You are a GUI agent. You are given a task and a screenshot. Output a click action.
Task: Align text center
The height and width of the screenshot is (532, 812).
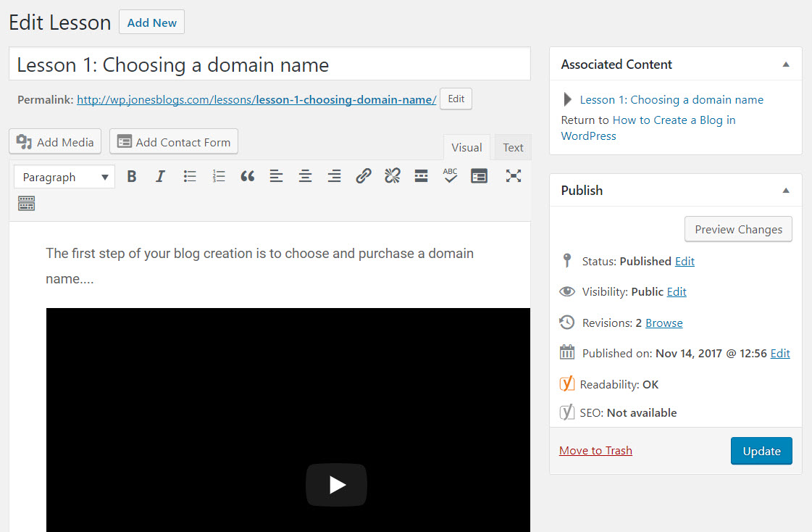coord(306,177)
